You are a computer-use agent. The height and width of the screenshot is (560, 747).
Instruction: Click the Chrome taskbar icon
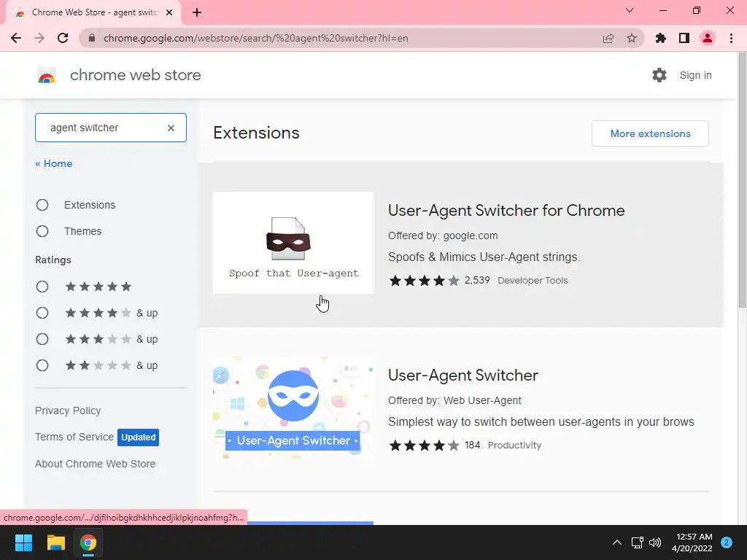pyautogui.click(x=88, y=542)
